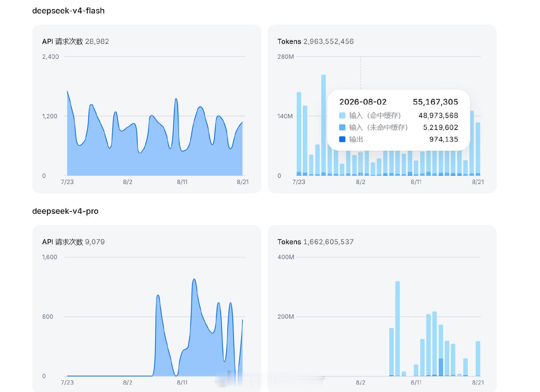Click the 输入（未命中缓存） tooltip label

click(378, 127)
